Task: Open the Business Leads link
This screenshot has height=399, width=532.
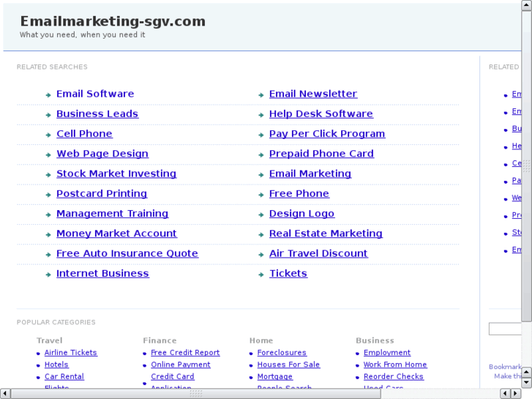Action: click(97, 114)
